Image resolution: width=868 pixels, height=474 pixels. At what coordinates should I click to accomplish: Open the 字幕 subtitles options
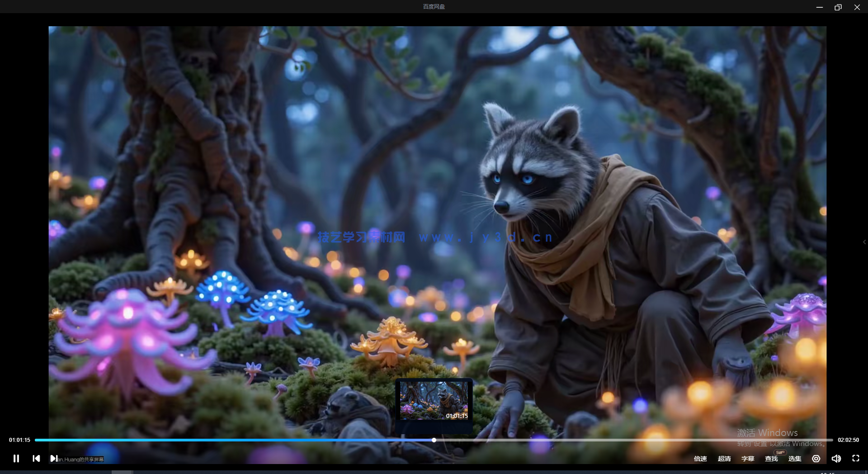pyautogui.click(x=748, y=459)
